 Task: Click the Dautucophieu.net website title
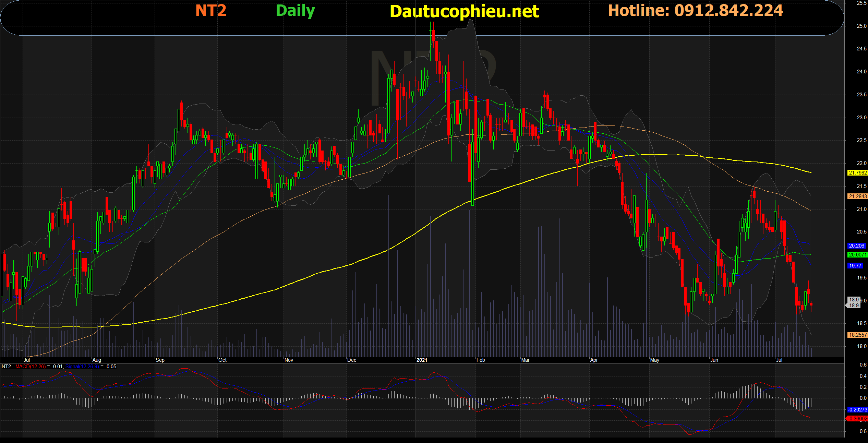point(464,11)
